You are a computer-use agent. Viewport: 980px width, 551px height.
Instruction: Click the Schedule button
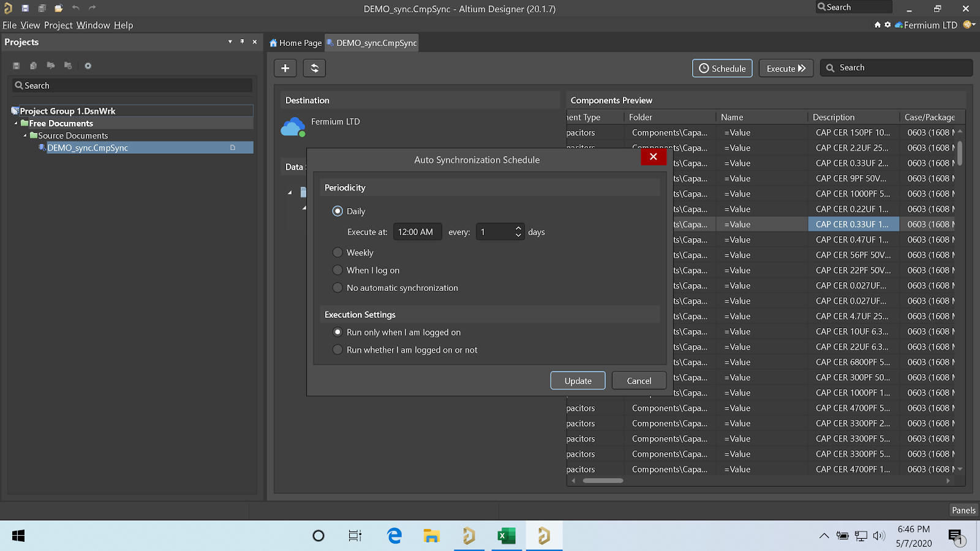tap(722, 69)
